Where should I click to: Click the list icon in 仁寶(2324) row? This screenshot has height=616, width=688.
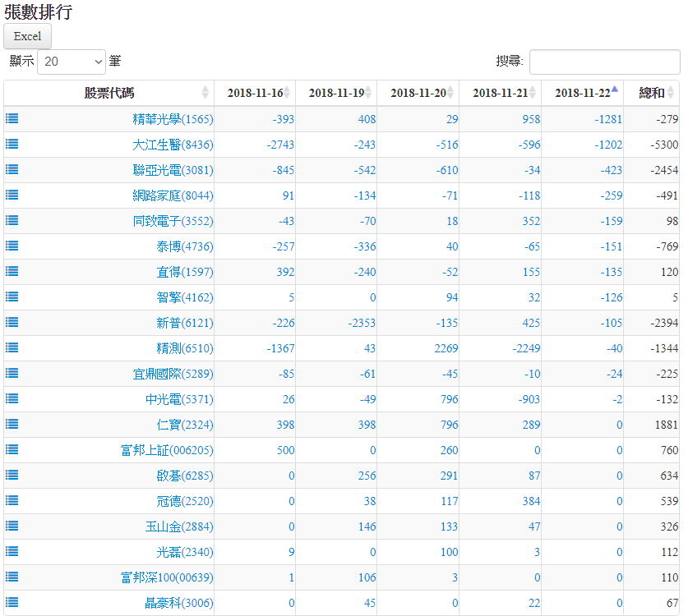(x=12, y=424)
